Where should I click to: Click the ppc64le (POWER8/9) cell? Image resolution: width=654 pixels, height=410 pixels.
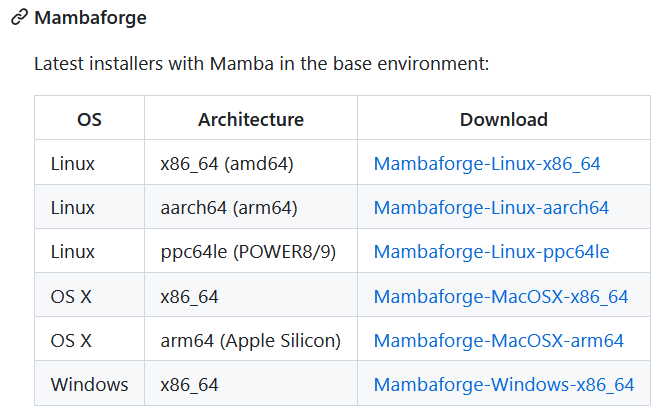click(x=247, y=252)
